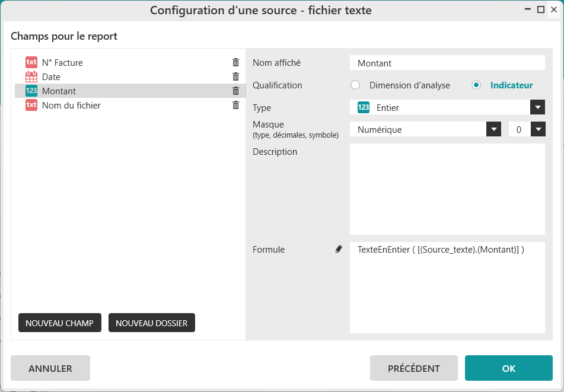
Task: Open the decimals dropdown showing 0
Action: click(537, 129)
